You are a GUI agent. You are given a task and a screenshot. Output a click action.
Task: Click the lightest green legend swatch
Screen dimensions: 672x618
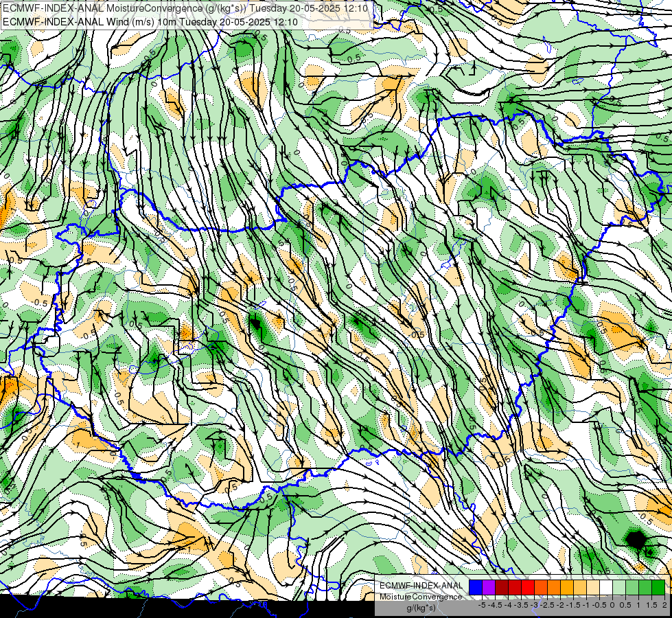click(619, 587)
